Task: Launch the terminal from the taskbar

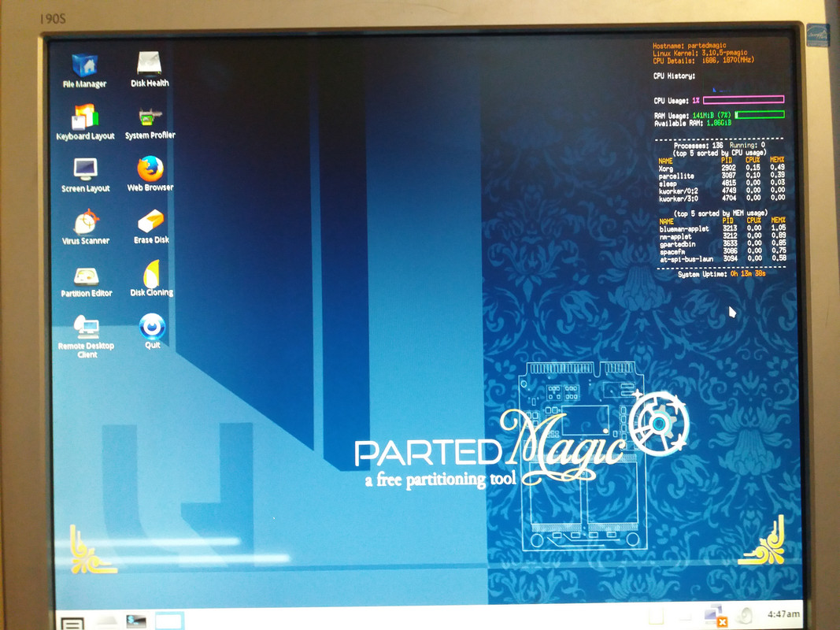Action: pyautogui.click(x=135, y=621)
